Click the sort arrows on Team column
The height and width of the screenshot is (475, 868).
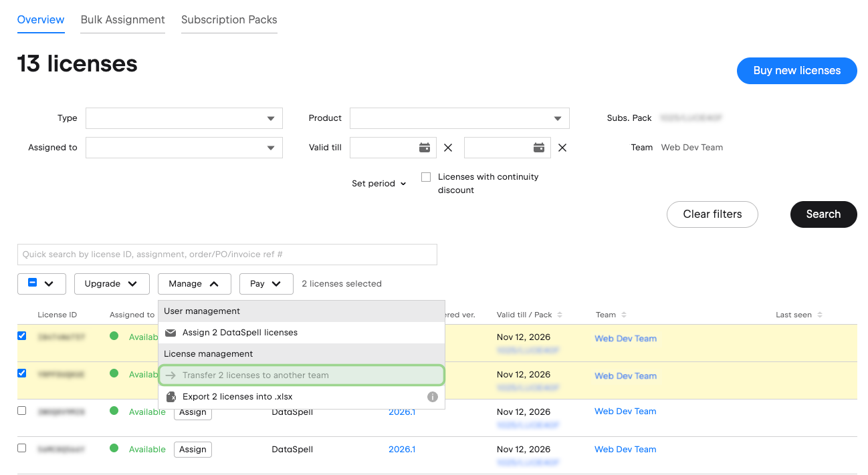624,315
